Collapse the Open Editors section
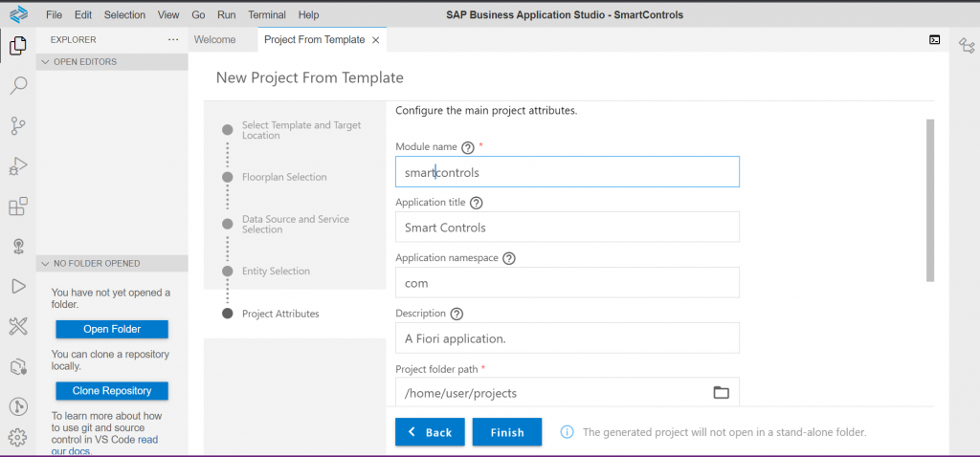980x457 pixels. [113, 62]
